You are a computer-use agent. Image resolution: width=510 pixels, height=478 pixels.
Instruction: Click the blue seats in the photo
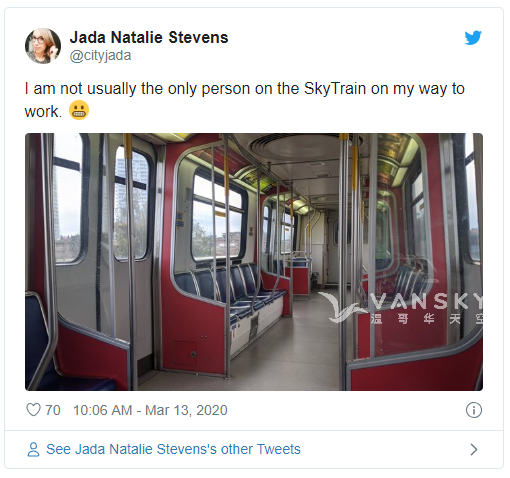coord(230,289)
